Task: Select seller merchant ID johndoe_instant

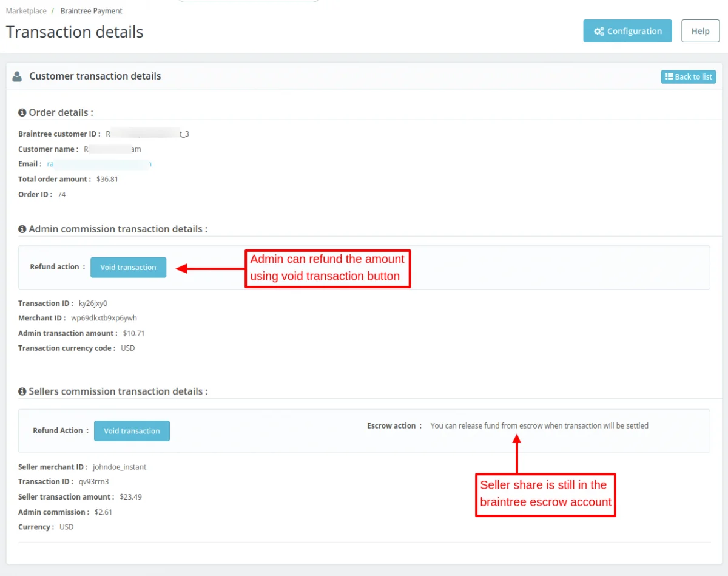Action: [x=120, y=467]
